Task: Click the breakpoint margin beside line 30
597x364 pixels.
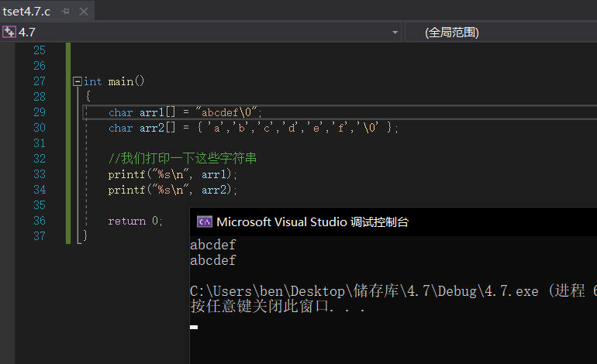Action: 8,128
